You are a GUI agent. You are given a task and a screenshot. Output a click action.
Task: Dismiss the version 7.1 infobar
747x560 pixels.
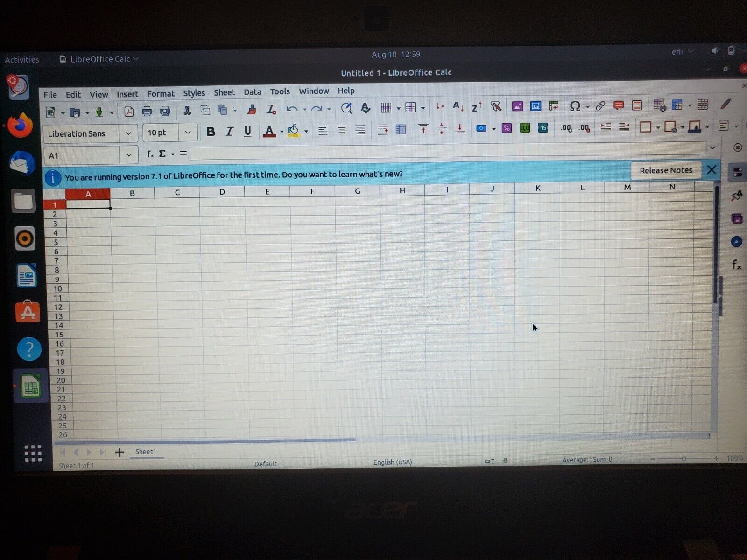pyautogui.click(x=712, y=170)
